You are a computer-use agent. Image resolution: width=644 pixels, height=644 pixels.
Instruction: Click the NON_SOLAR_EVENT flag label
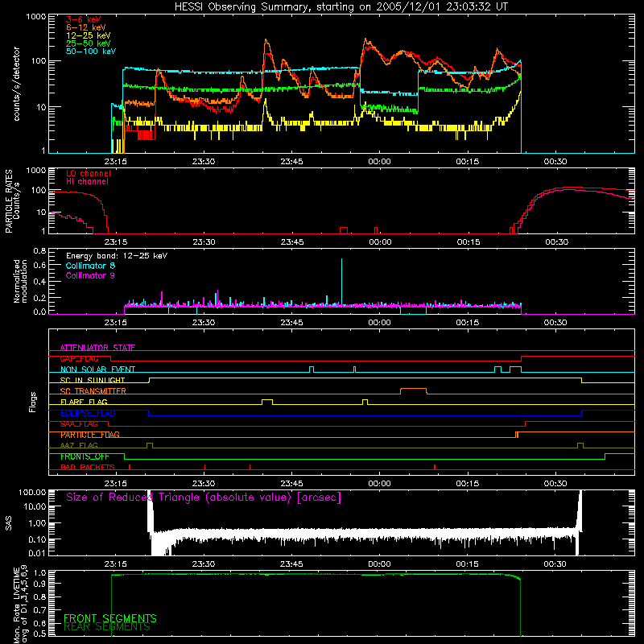tap(97, 369)
